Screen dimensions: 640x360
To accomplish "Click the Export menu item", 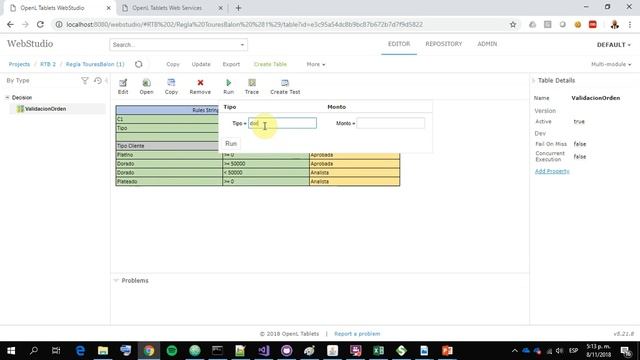I will [x=231, y=64].
